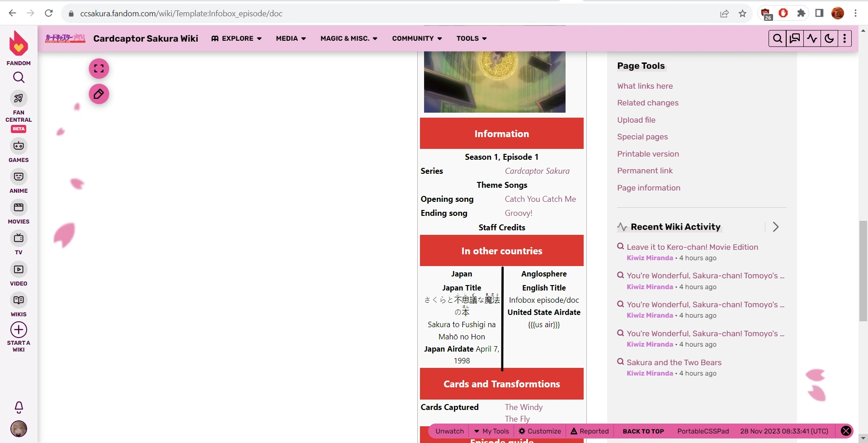Toggle notifications via the bell icon
This screenshot has height=443, width=868.
coord(18,407)
